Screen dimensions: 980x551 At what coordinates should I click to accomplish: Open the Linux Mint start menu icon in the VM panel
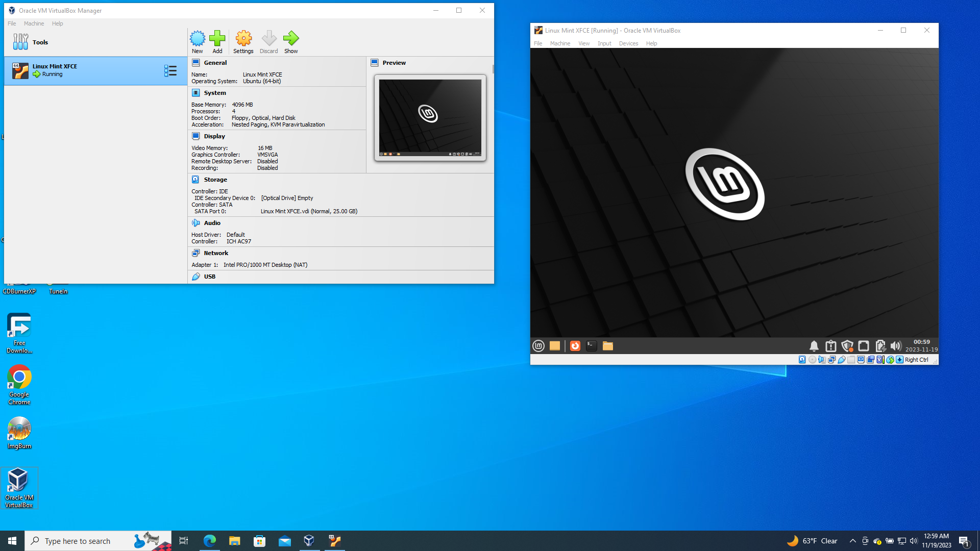click(x=538, y=346)
